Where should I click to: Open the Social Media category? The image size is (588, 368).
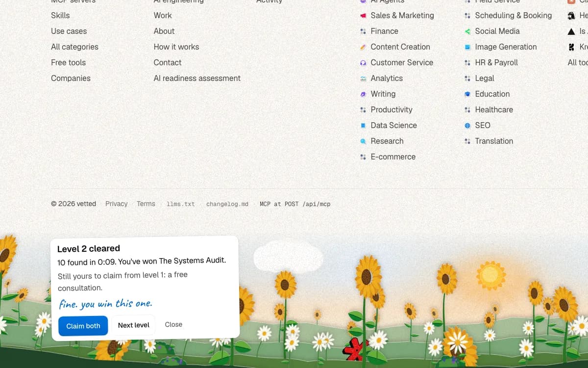[497, 31]
